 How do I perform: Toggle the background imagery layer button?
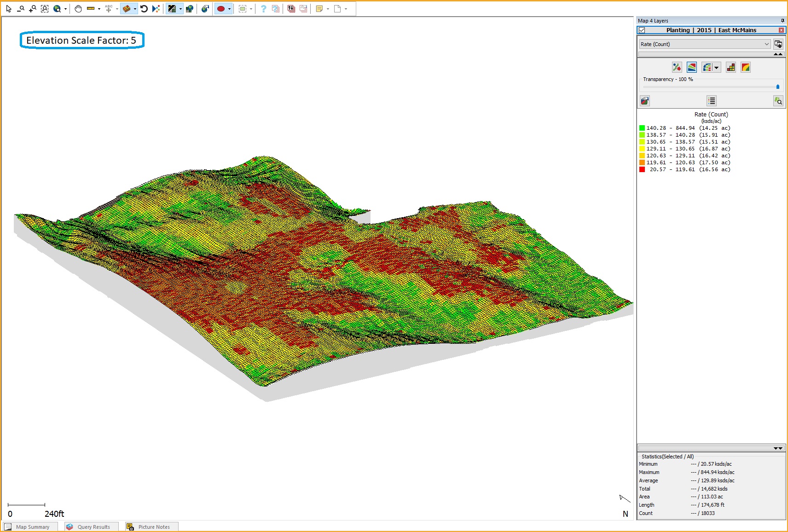[172, 9]
